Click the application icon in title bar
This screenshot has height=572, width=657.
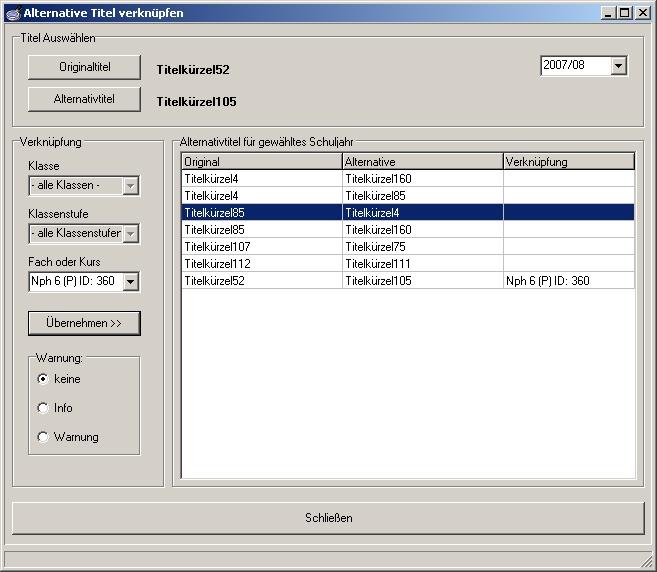12,13
